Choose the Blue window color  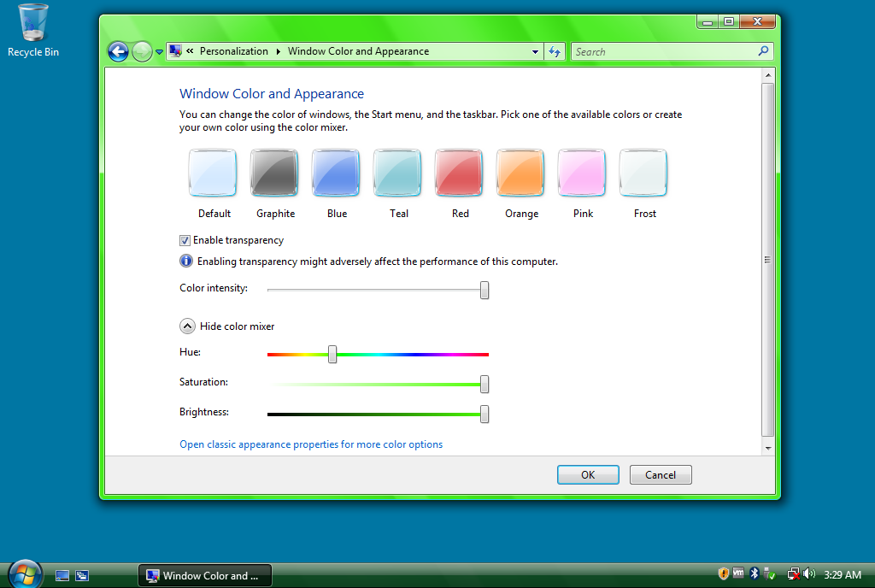(335, 173)
